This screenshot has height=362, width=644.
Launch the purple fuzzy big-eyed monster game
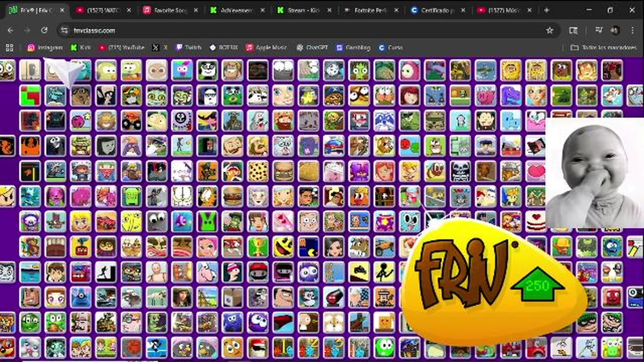pyautogui.click(x=308, y=272)
